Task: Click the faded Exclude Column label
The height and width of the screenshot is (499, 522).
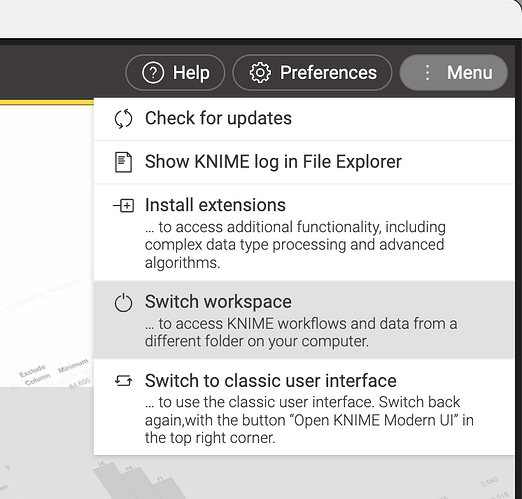Action: coord(35,375)
